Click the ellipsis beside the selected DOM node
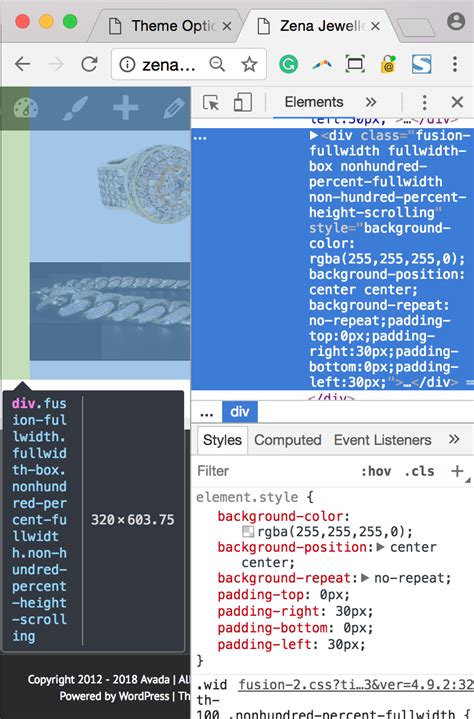This screenshot has width=474, height=719. pyautogui.click(x=200, y=137)
